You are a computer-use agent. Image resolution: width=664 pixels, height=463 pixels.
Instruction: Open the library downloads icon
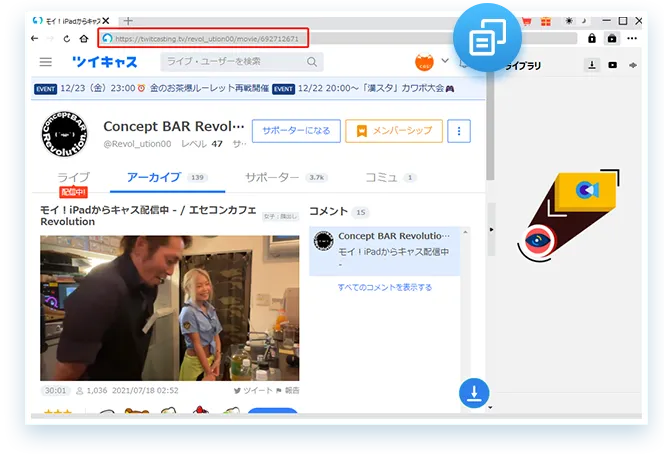592,65
